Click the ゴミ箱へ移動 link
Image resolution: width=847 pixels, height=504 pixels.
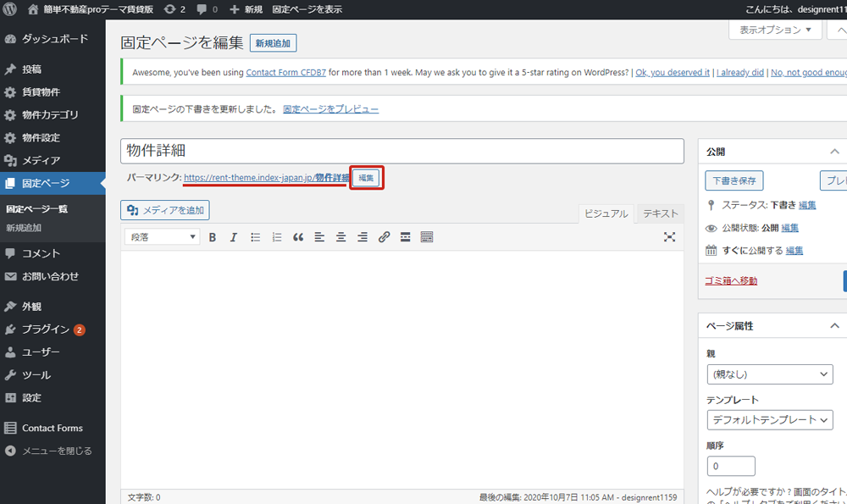[731, 280]
